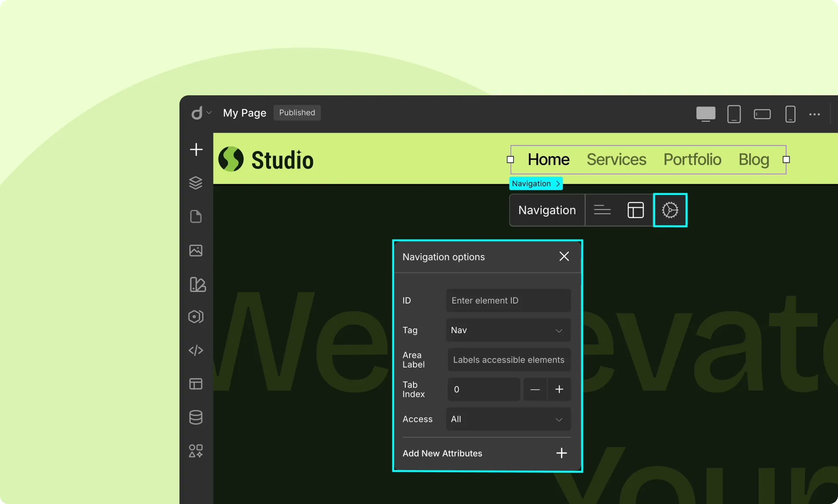Image resolution: width=838 pixels, height=504 pixels.
Task: Open the database CMS icon in sidebar
Action: pos(196,417)
